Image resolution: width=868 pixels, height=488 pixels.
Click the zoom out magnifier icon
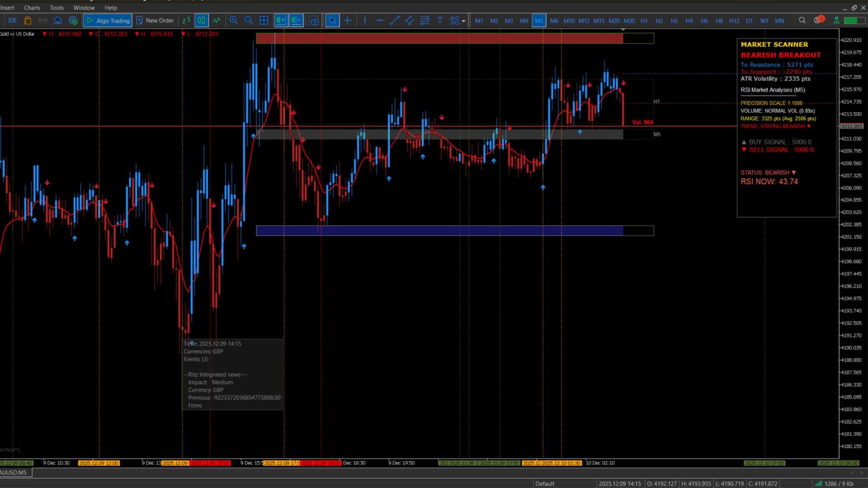249,20
